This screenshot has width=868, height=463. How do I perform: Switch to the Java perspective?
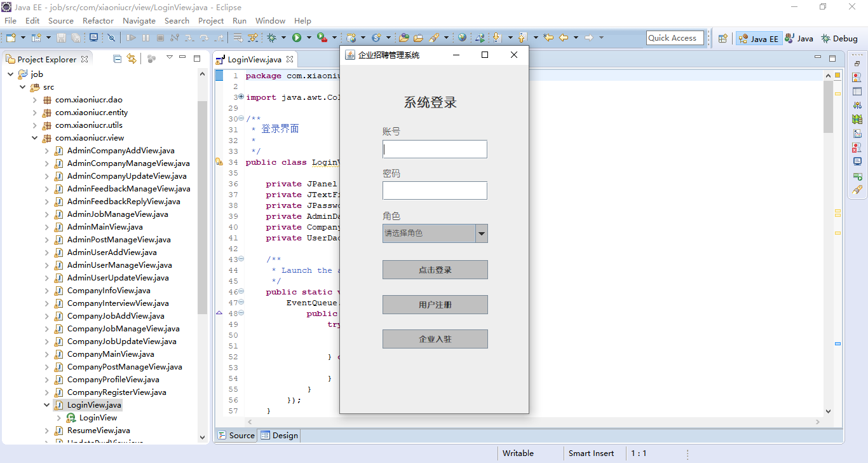pos(799,38)
